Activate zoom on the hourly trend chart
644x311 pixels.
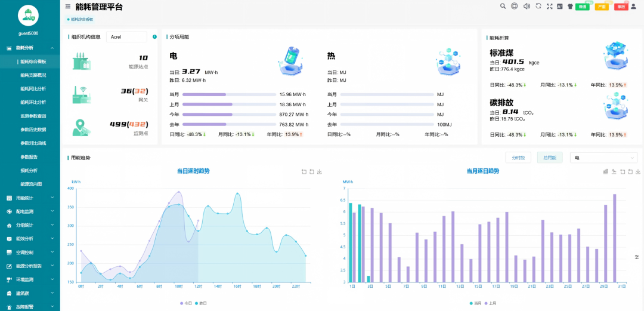click(304, 171)
